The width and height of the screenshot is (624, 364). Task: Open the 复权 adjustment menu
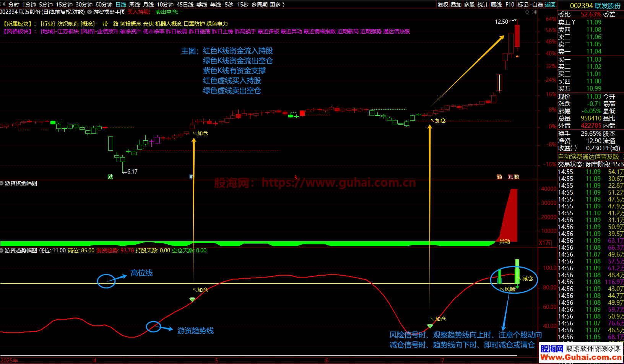(443, 5)
